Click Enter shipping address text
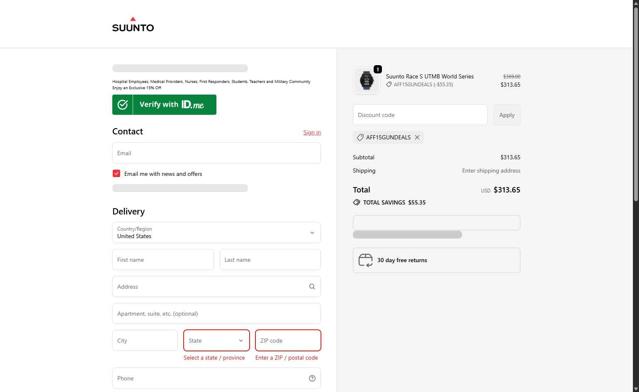Screen dimensions: 639x392 (x=491, y=171)
